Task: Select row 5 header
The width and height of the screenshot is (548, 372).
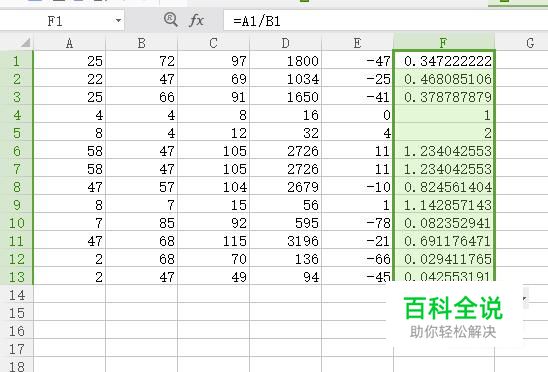Action: [16, 133]
